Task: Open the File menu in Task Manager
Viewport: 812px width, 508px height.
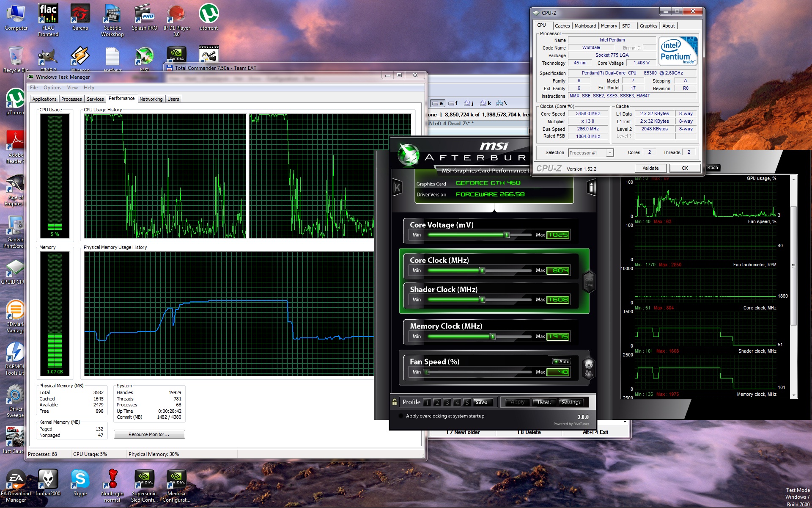Action: [x=34, y=88]
